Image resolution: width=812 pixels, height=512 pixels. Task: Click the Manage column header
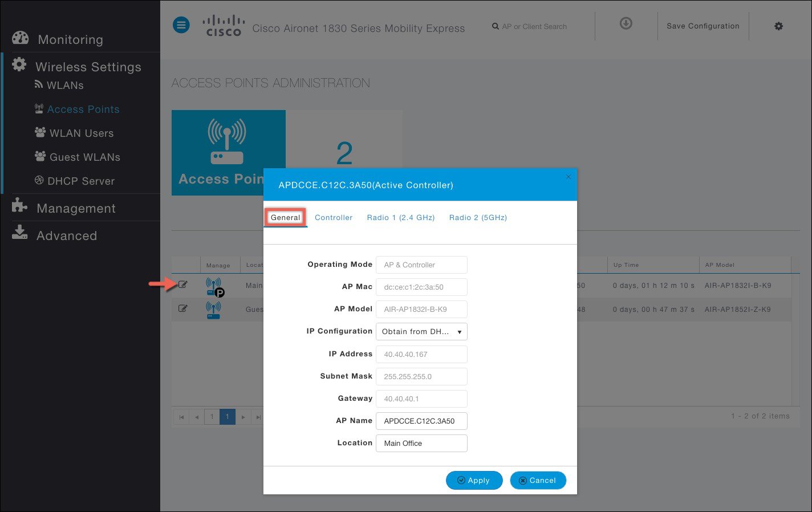[x=218, y=265]
